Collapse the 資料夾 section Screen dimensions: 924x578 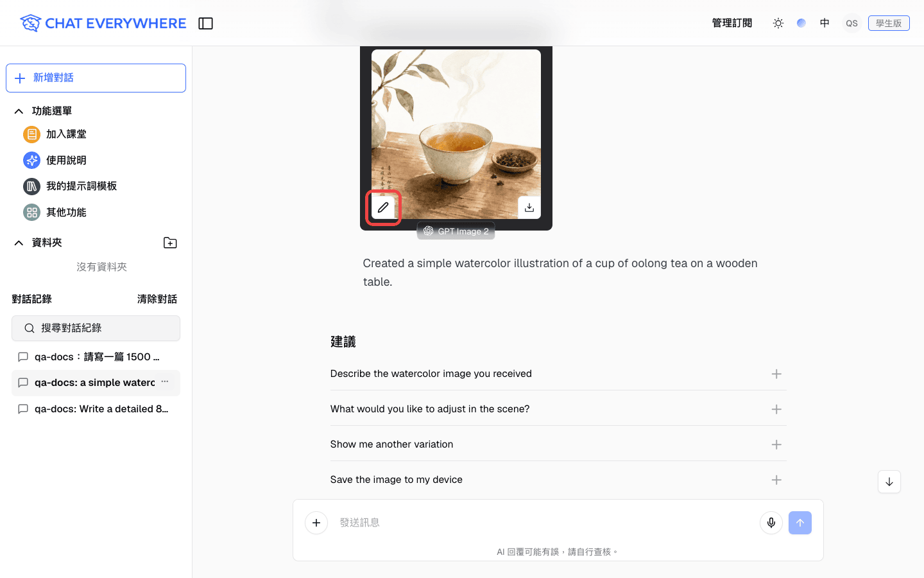point(19,243)
